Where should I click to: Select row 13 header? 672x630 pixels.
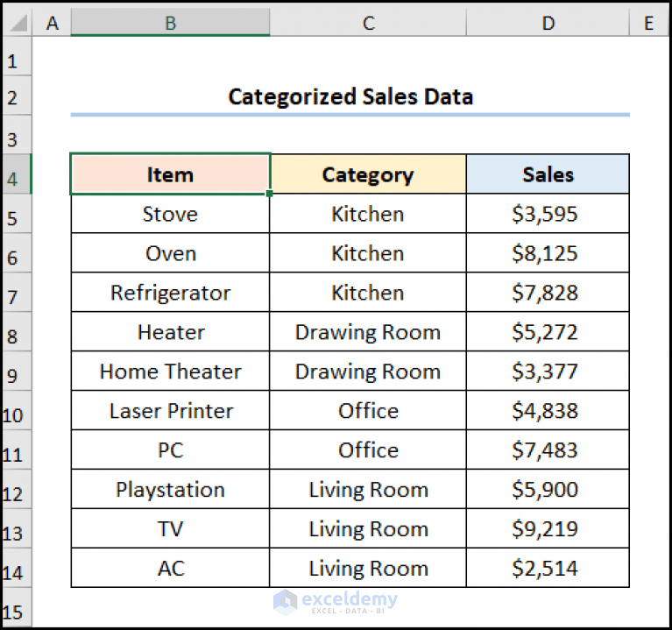tap(17, 529)
